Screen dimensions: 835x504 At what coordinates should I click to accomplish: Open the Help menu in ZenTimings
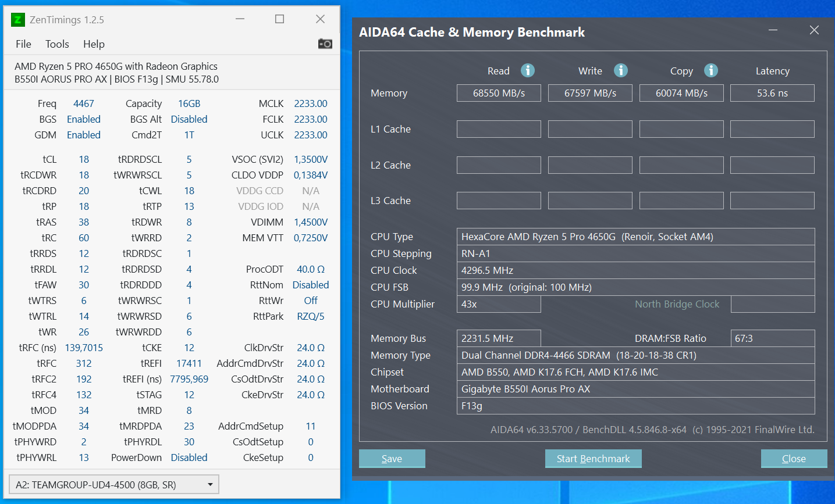94,44
